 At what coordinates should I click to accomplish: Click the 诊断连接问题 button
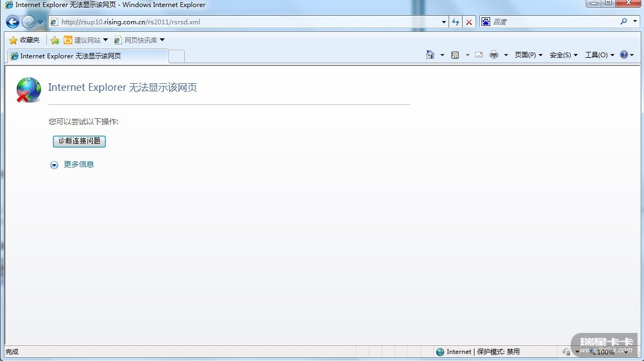click(x=79, y=141)
